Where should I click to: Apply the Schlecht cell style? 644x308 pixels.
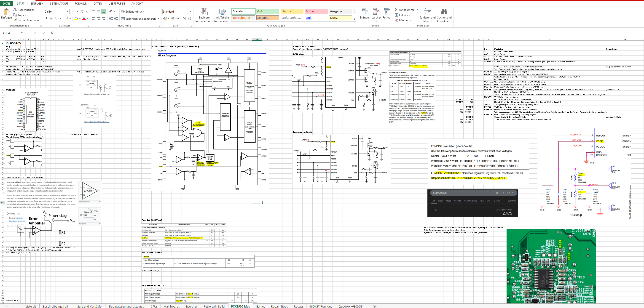(316, 11)
